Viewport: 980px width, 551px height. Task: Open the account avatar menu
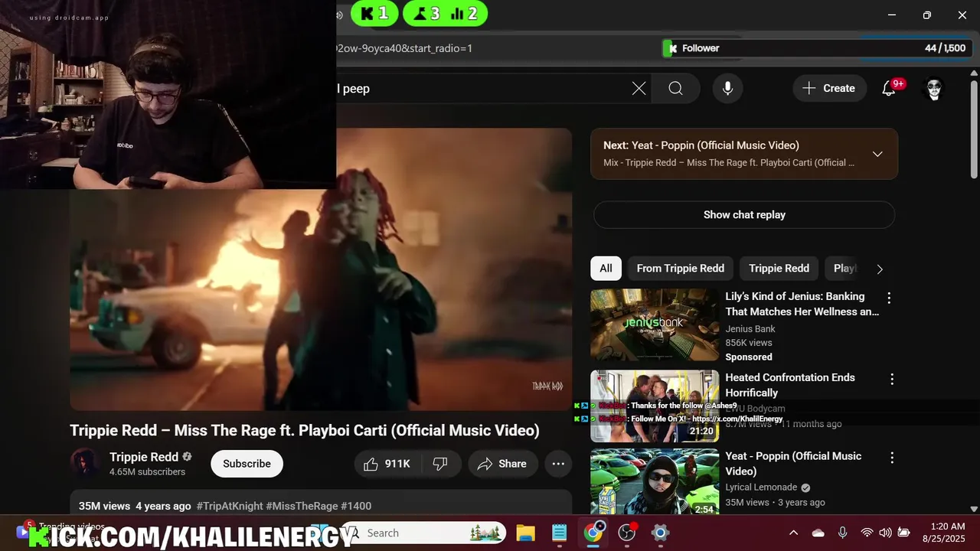click(933, 89)
